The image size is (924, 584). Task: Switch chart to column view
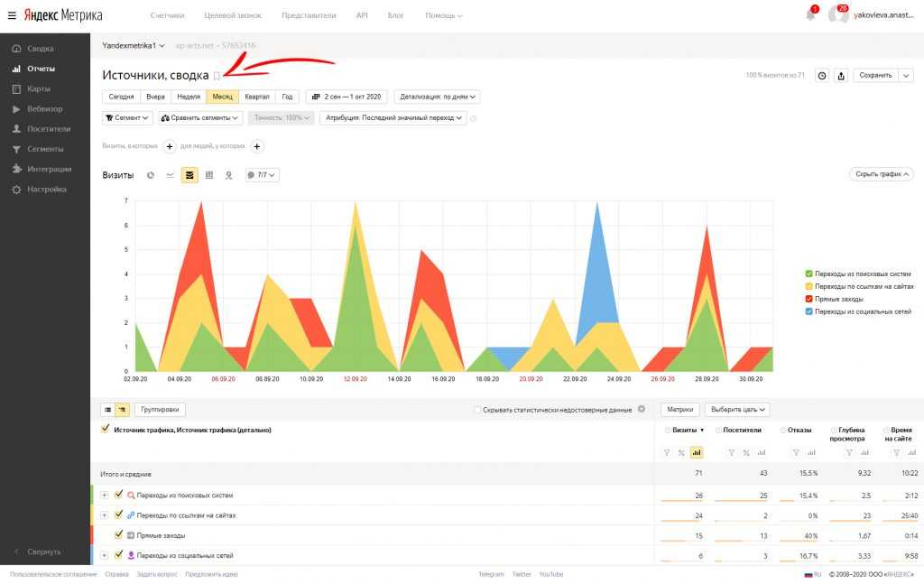(x=209, y=175)
